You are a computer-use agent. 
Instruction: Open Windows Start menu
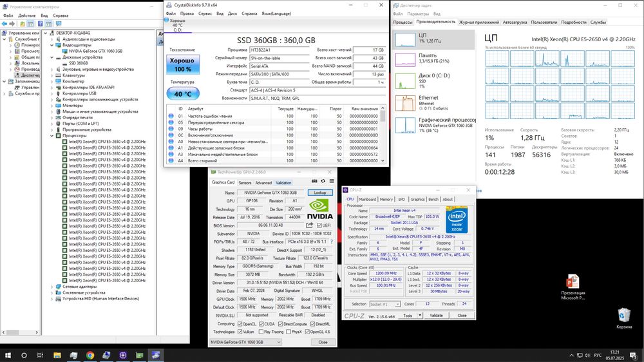coord(7,355)
